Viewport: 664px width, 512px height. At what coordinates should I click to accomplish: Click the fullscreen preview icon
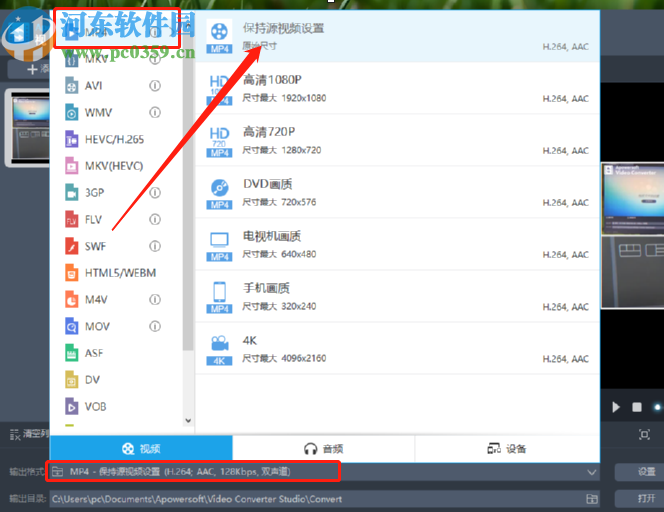click(x=644, y=434)
